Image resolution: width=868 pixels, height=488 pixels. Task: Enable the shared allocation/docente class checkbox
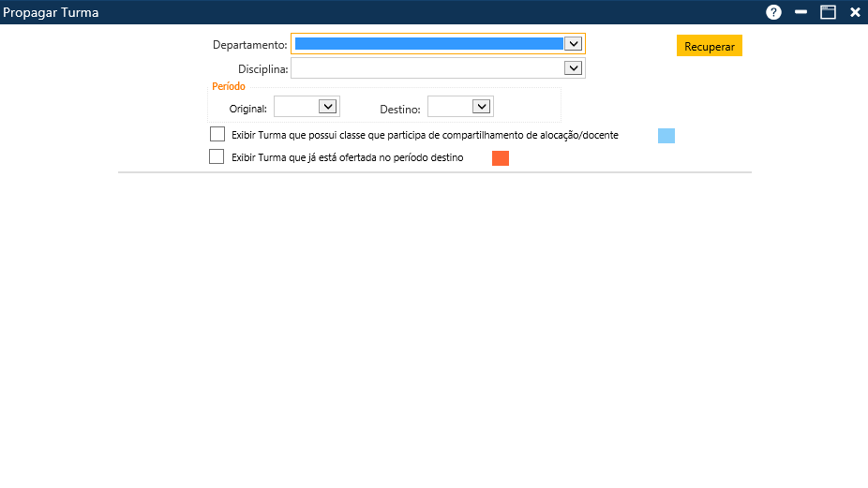coord(217,135)
